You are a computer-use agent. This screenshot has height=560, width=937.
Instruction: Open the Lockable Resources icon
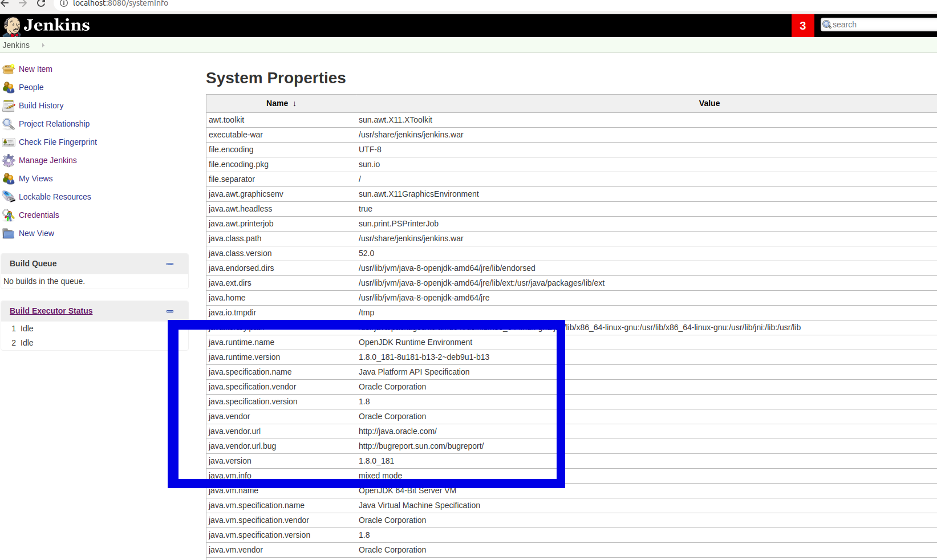9,196
